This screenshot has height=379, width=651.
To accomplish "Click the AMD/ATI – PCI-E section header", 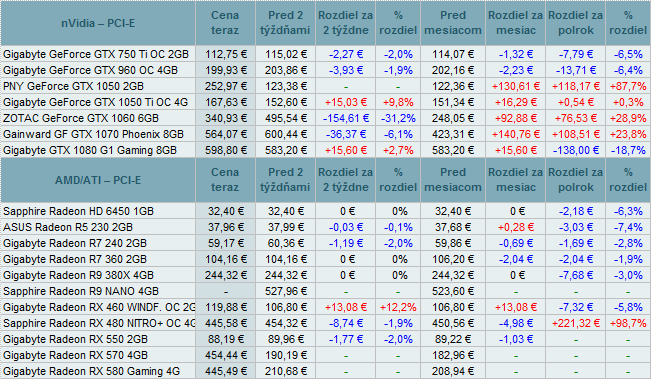I will click(x=98, y=180).
